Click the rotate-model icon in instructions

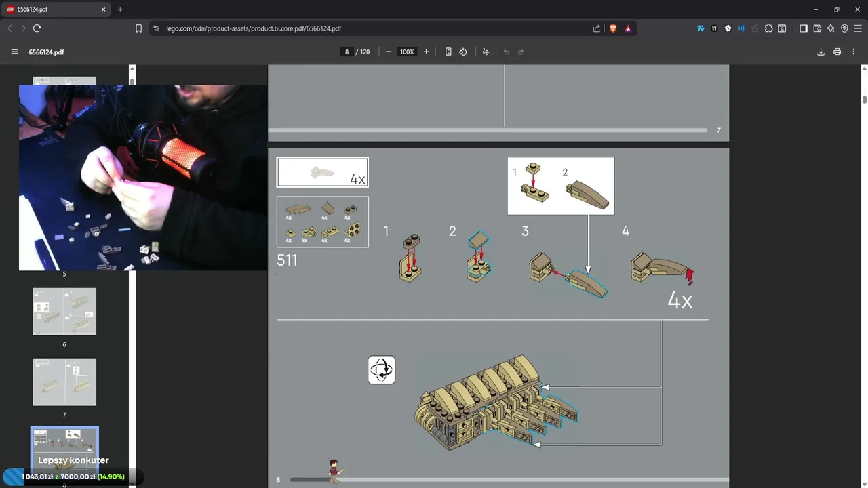[381, 370]
